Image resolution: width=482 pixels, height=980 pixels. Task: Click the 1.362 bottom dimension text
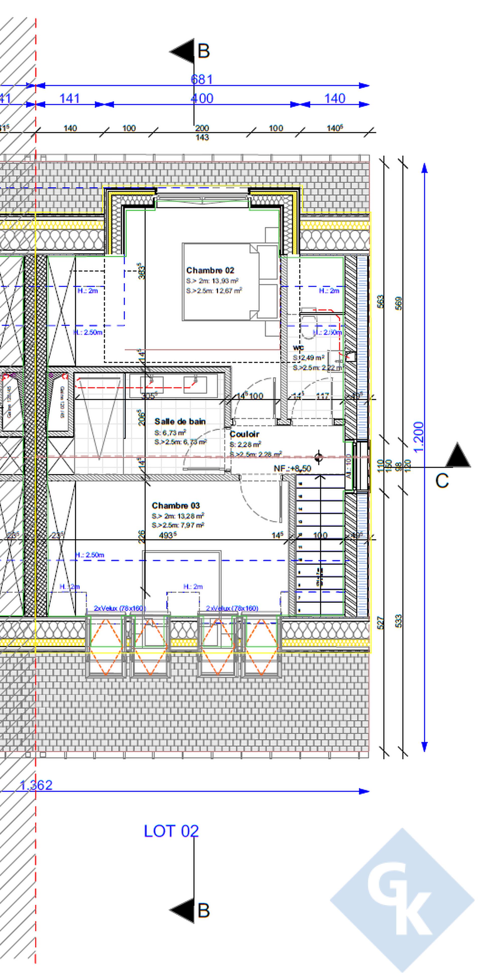[36, 785]
